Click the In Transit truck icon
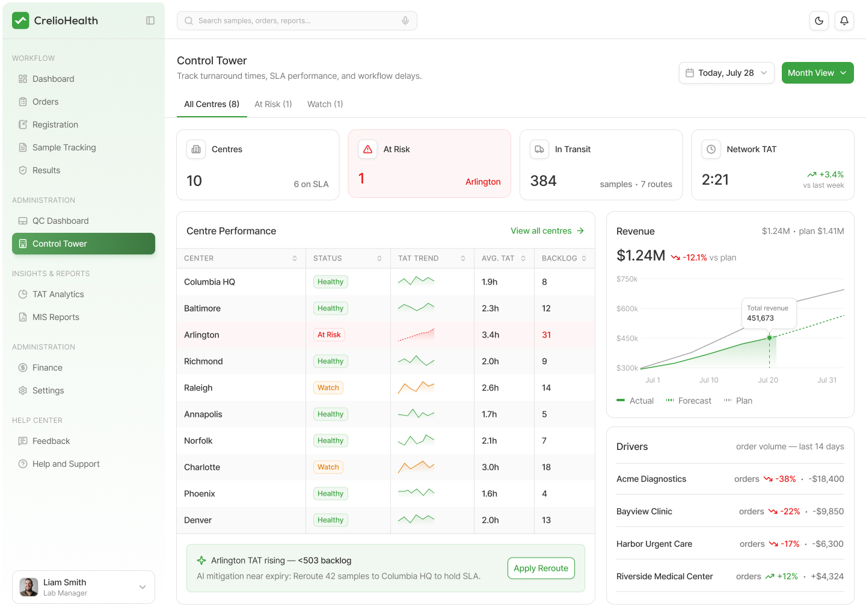The width and height of the screenshot is (866, 616). point(539,149)
